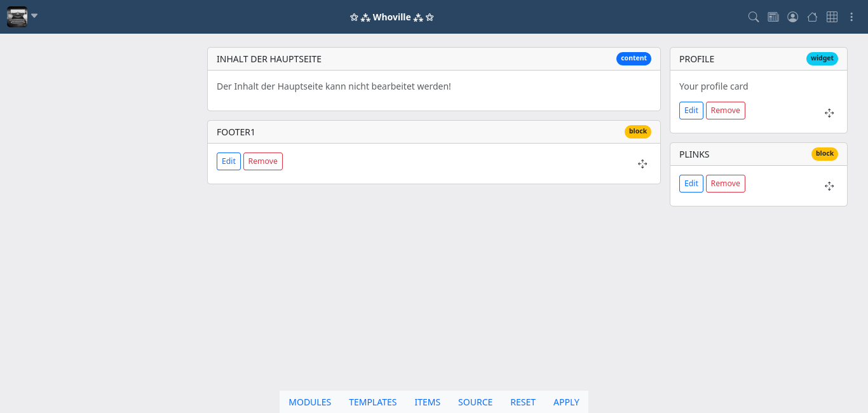Click Edit on the PLINKS block
Screen dimensions: 868x413
point(691,184)
